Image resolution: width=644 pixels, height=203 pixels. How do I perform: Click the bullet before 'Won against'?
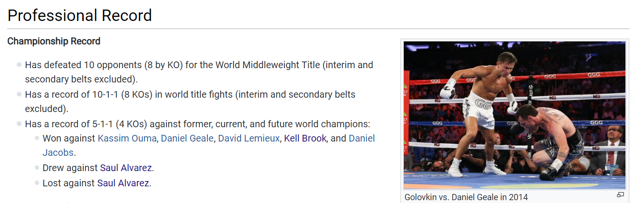click(x=37, y=139)
